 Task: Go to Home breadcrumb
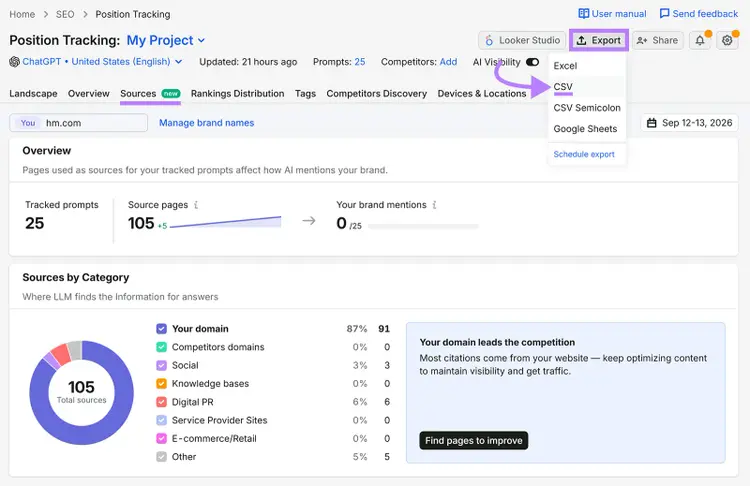coord(22,14)
